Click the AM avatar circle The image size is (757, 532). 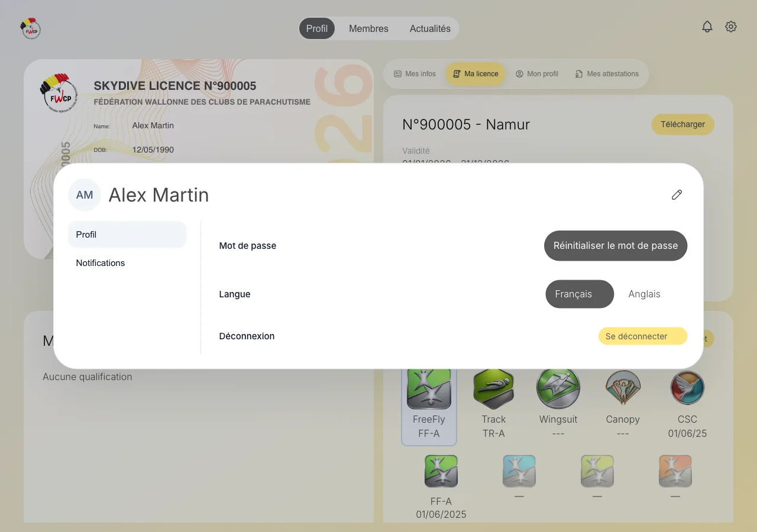coord(85,194)
